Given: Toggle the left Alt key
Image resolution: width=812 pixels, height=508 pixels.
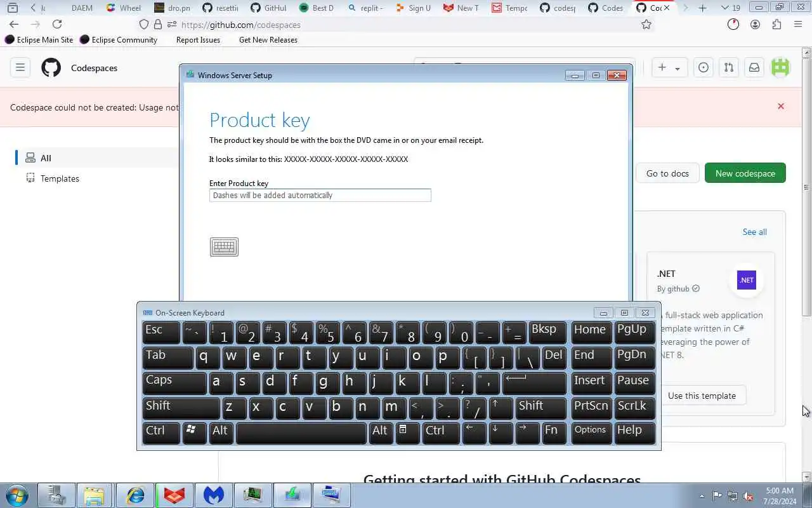Looking at the screenshot, I should [221, 432].
